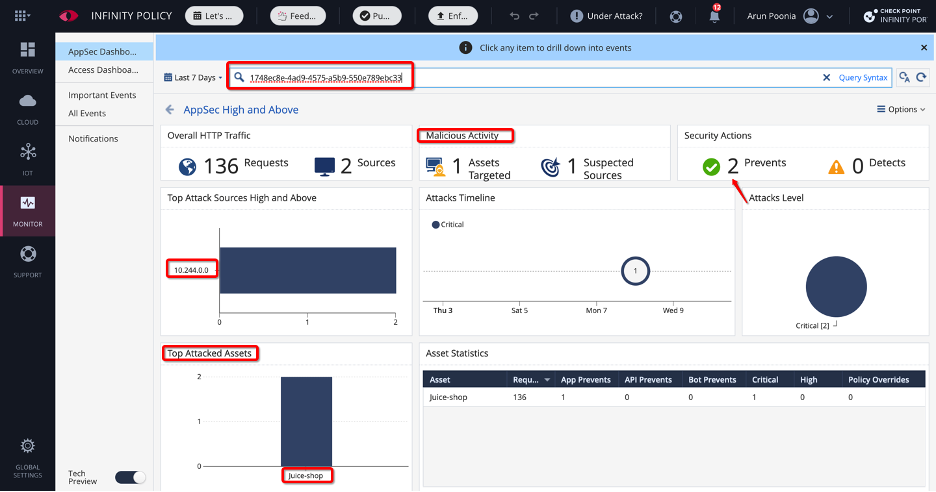The image size is (936, 492).
Task: Click the Query Syntax link
Action: 862,77
